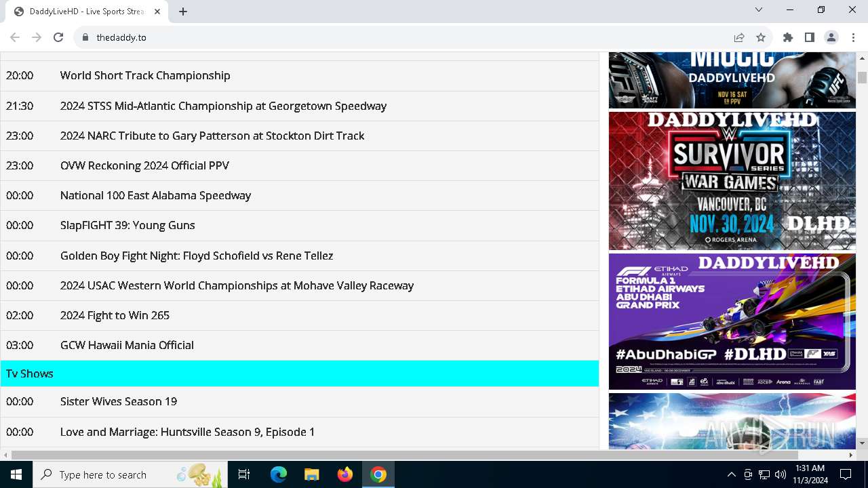The height and width of the screenshot is (488, 868).
Task: Select the Tv Shows category header
Action: [300, 373]
